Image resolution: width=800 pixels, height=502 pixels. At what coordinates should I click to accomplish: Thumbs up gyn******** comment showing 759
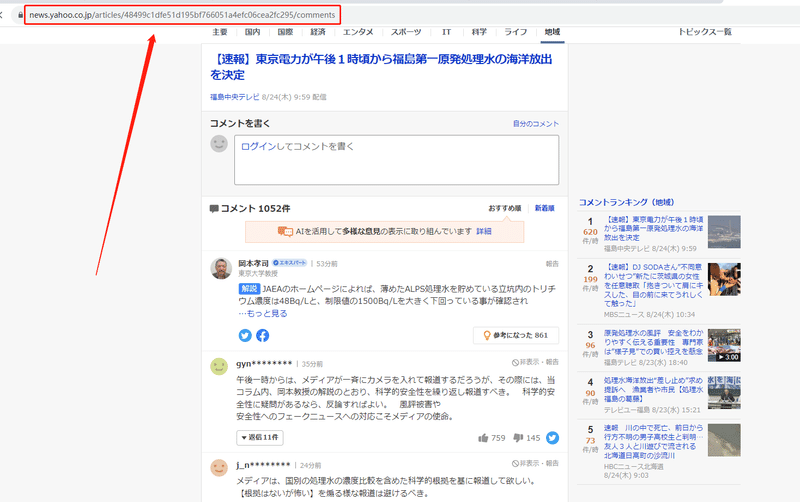point(492,438)
